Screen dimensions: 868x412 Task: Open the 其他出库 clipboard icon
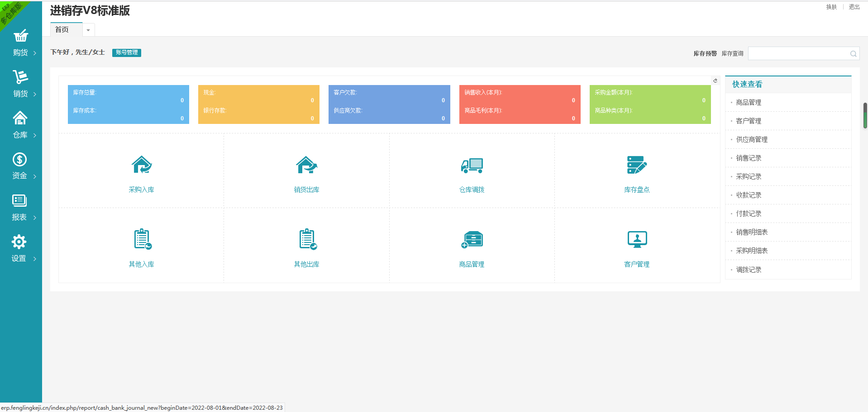point(308,239)
